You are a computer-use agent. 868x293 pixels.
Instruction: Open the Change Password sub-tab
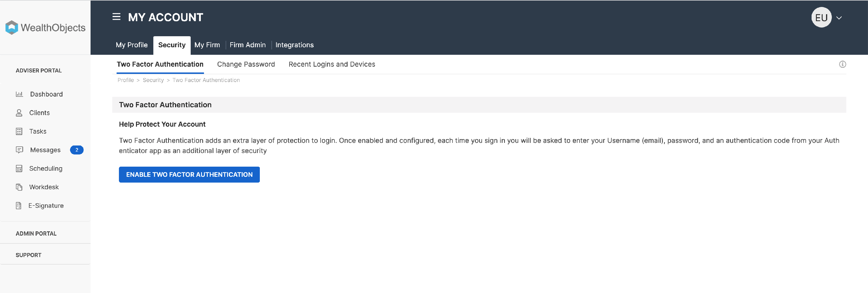pyautogui.click(x=246, y=64)
